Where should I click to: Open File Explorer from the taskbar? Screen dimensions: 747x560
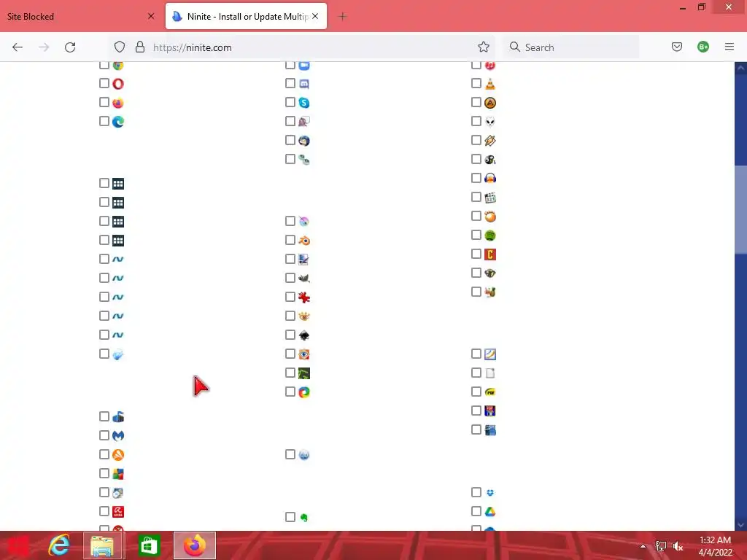click(x=102, y=545)
